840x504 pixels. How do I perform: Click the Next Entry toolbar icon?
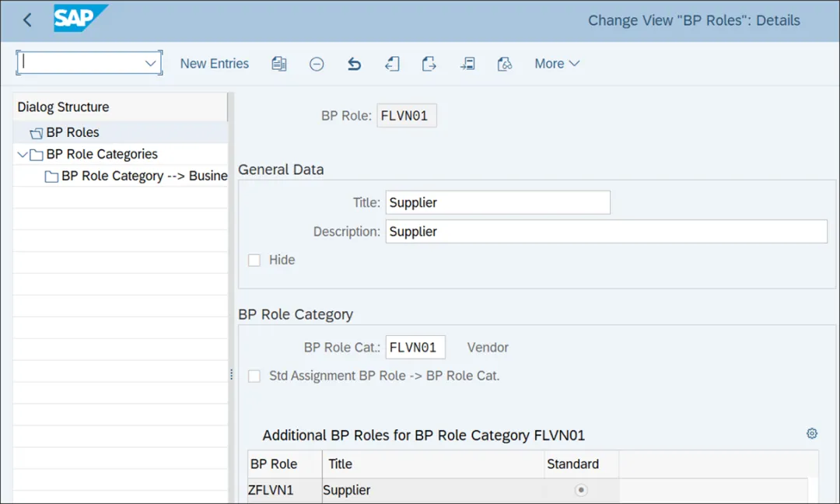(x=429, y=64)
